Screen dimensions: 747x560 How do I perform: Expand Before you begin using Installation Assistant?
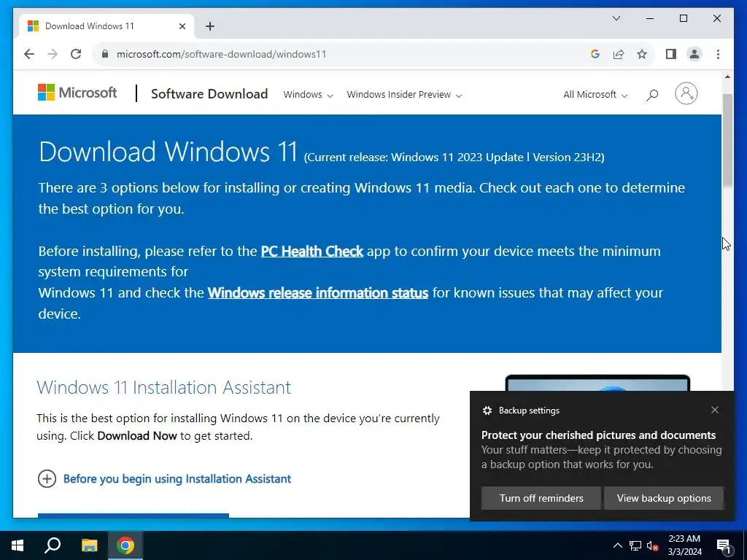coord(164,478)
